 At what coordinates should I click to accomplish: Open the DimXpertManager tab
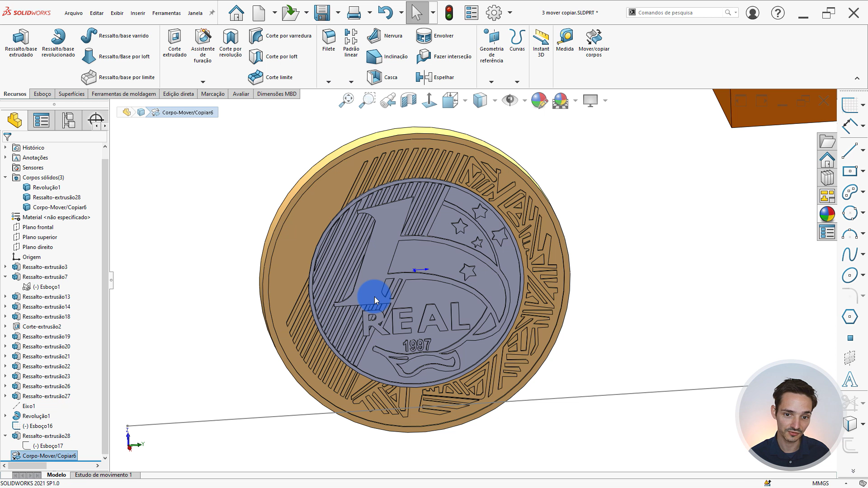click(x=95, y=120)
